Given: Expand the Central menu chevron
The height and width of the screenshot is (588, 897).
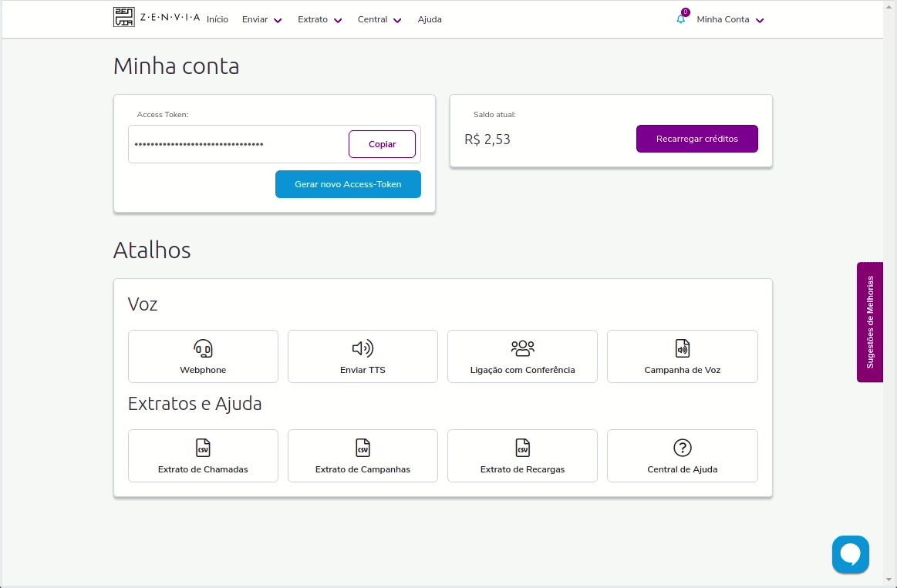Looking at the screenshot, I should click(x=397, y=21).
